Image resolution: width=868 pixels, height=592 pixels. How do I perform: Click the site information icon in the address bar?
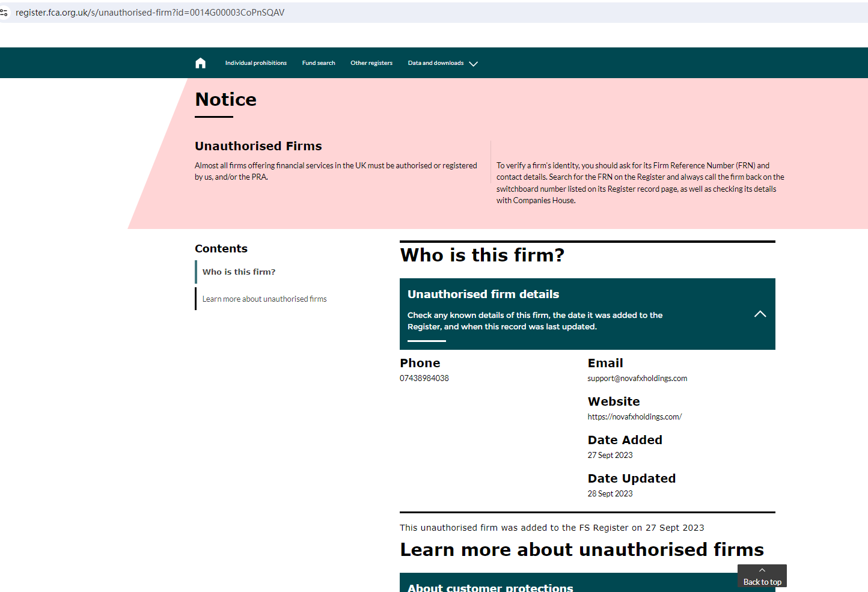click(4, 12)
